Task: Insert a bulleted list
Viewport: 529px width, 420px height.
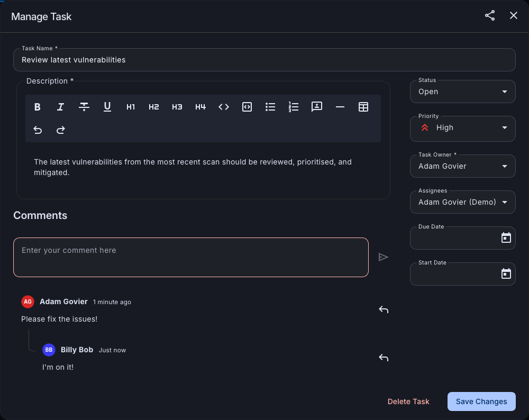Action: (270, 107)
